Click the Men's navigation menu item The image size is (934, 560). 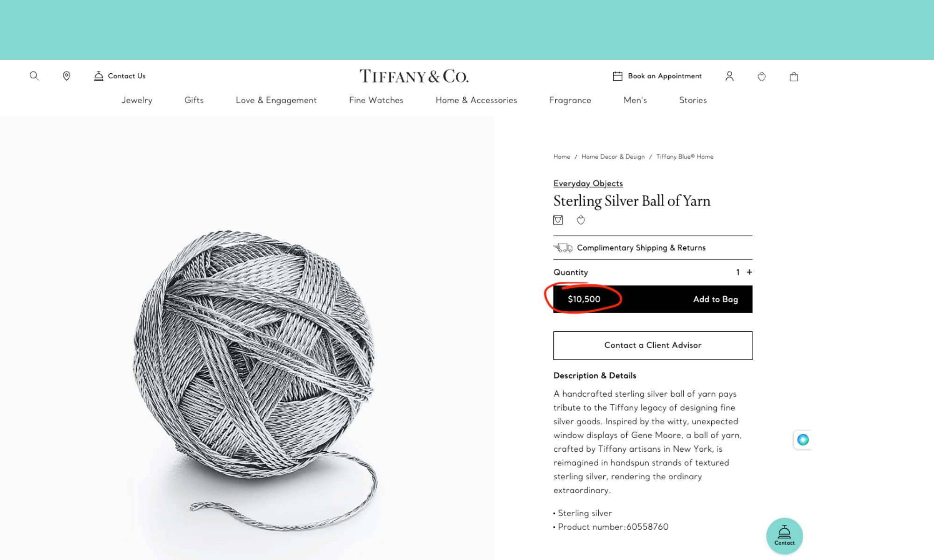pyautogui.click(x=635, y=100)
